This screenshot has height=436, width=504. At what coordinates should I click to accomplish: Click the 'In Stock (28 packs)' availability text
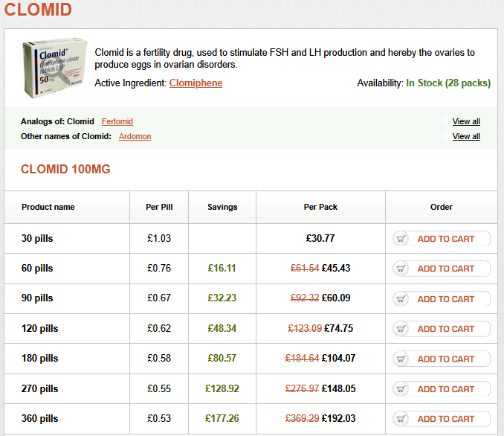(448, 83)
